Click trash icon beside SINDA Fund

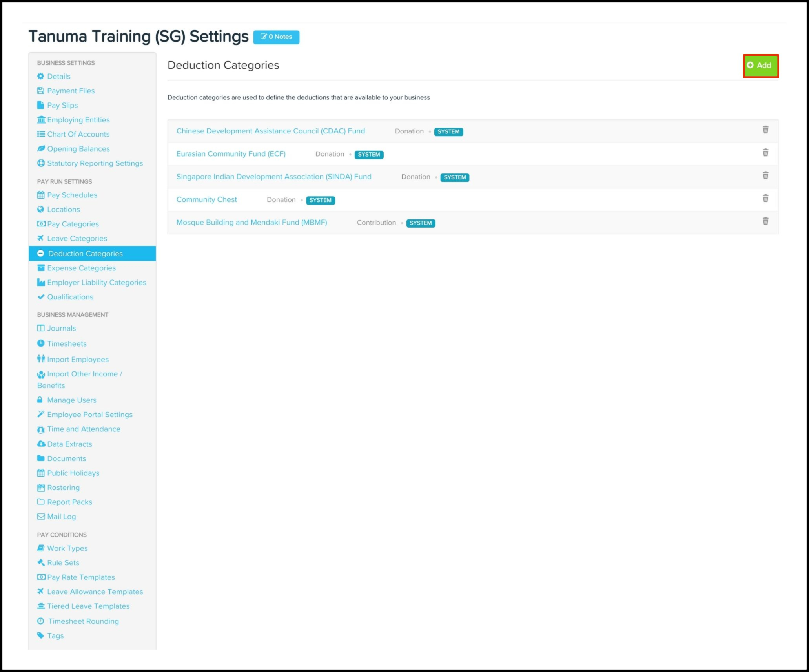(x=765, y=175)
